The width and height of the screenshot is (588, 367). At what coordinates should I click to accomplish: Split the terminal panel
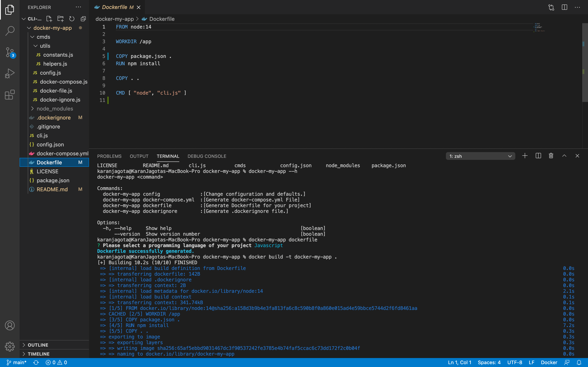pyautogui.click(x=538, y=156)
